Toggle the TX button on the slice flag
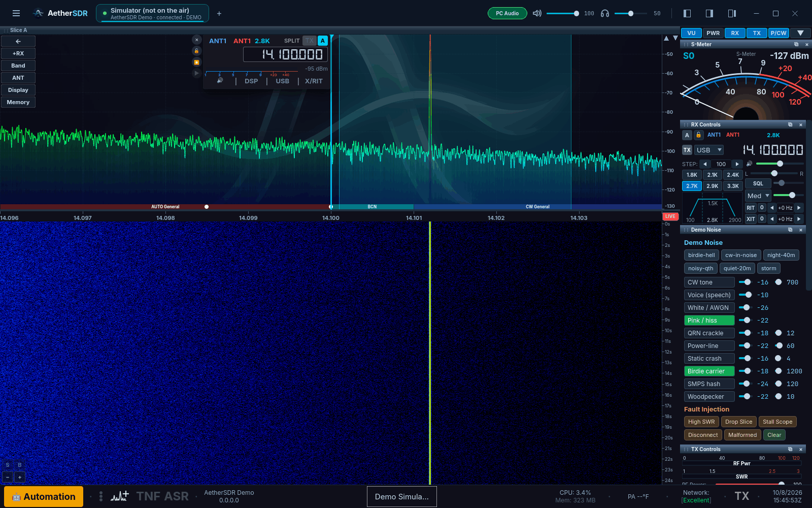The width and height of the screenshot is (812, 508). [310, 41]
